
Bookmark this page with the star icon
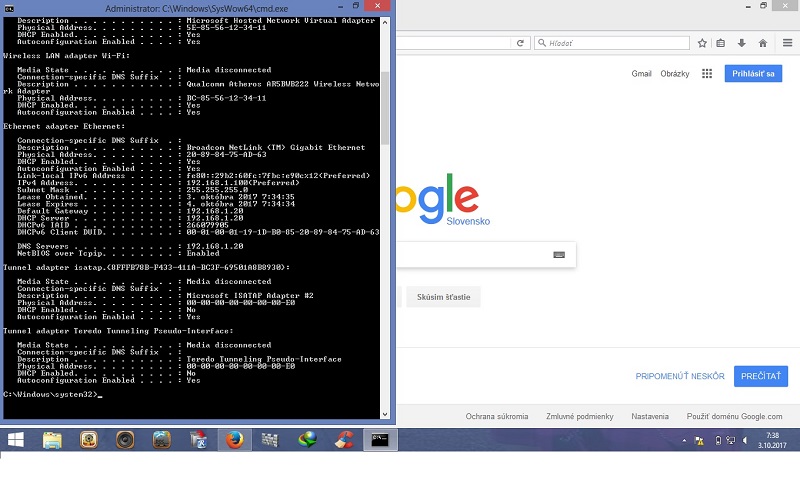click(x=703, y=43)
